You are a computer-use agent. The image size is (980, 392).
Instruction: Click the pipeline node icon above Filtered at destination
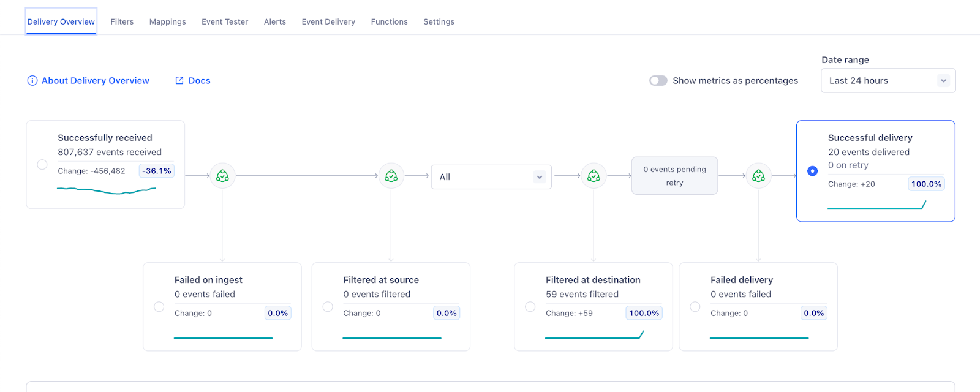(x=594, y=176)
